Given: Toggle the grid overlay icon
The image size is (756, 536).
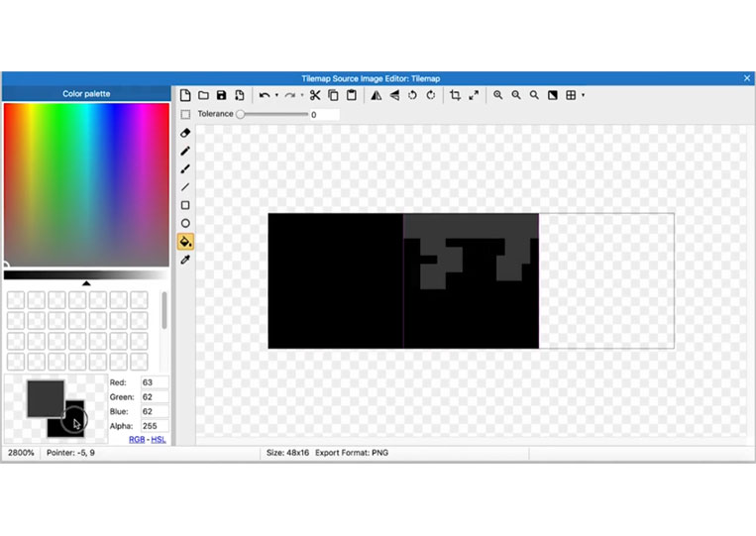Looking at the screenshot, I should pos(571,95).
